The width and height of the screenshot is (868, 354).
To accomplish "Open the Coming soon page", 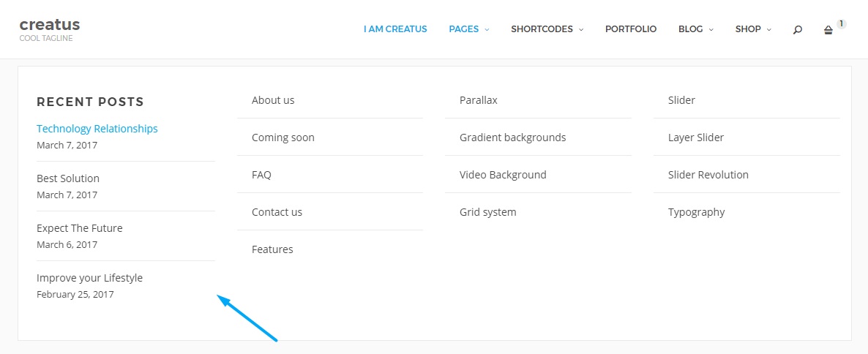I will [x=283, y=138].
